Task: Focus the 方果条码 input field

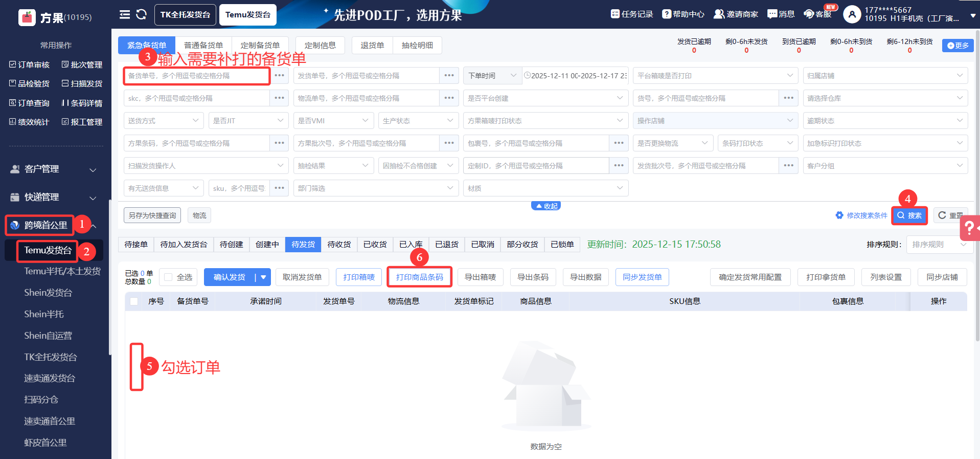Action: click(197, 143)
